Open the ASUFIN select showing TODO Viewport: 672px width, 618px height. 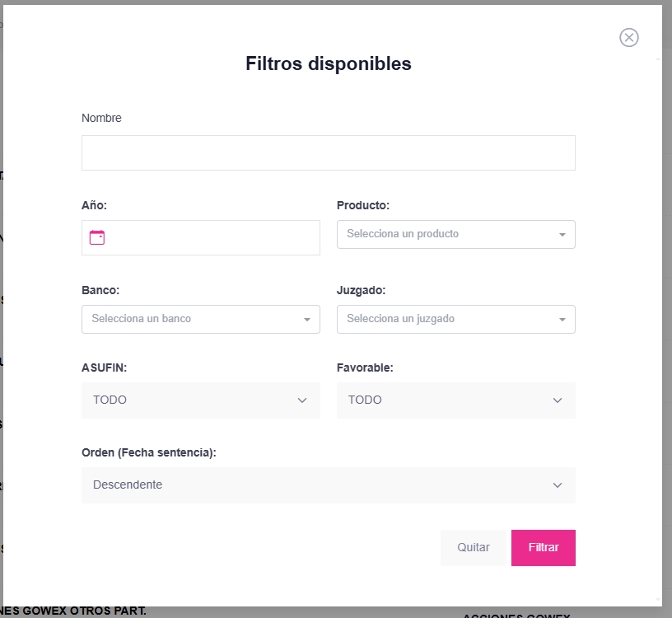[x=189, y=400]
